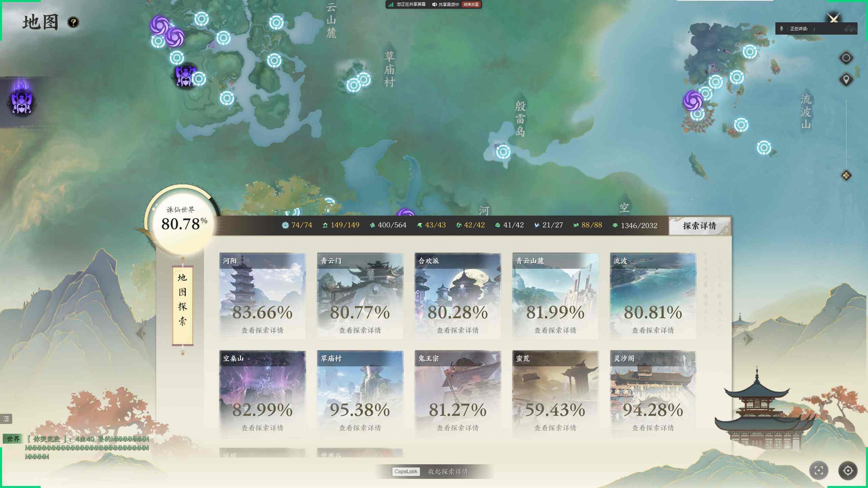Click 查看探索详情 under 流波 81%

[653, 330]
